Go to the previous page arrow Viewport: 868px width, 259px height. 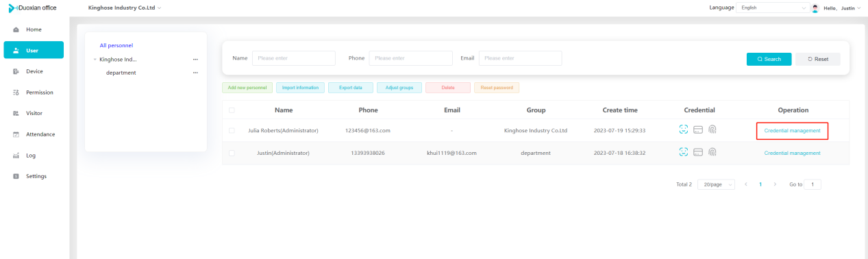click(x=746, y=184)
